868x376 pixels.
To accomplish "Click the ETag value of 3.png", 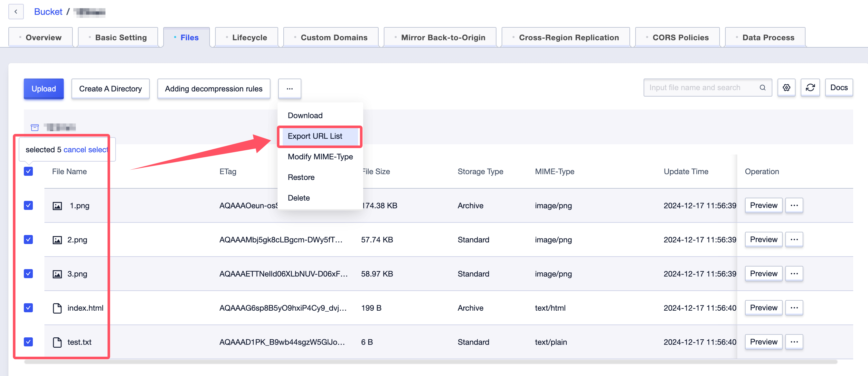I will tap(283, 274).
